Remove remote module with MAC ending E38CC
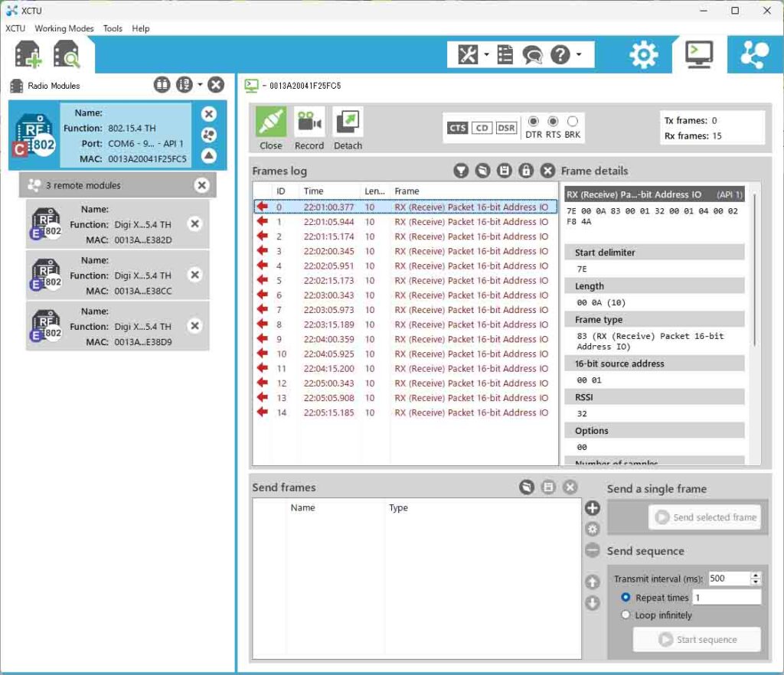 click(195, 275)
